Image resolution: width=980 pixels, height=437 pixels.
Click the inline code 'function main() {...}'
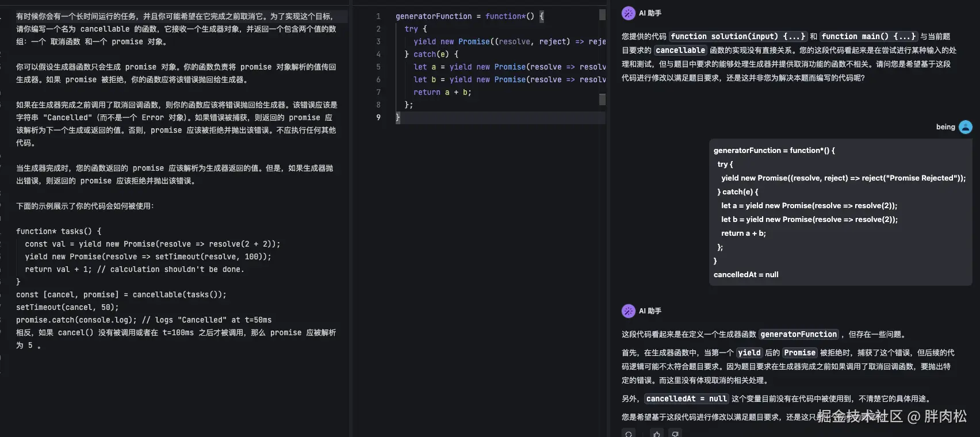click(x=869, y=36)
